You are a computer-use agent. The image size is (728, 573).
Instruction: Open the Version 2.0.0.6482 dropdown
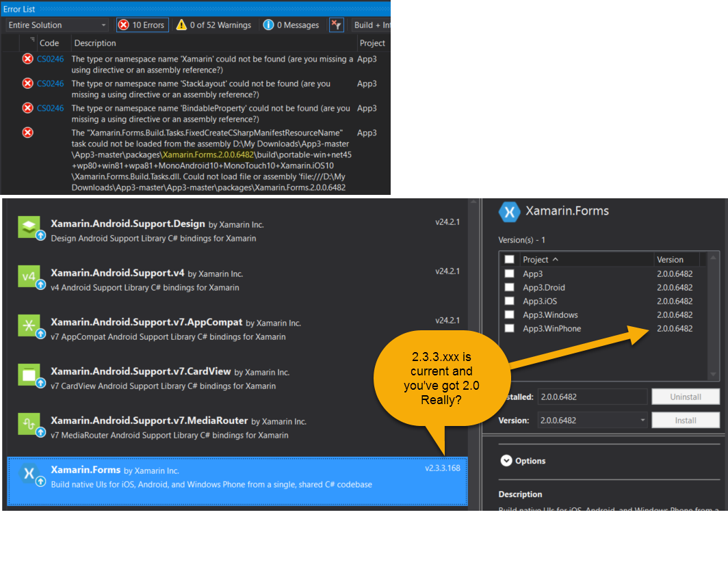pyautogui.click(x=593, y=421)
